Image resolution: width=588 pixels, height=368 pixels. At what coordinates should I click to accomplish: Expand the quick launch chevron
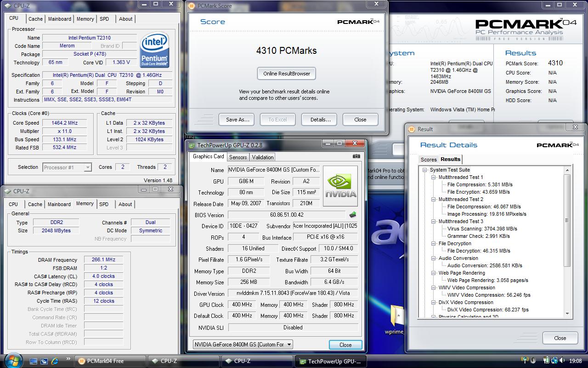click(68, 359)
